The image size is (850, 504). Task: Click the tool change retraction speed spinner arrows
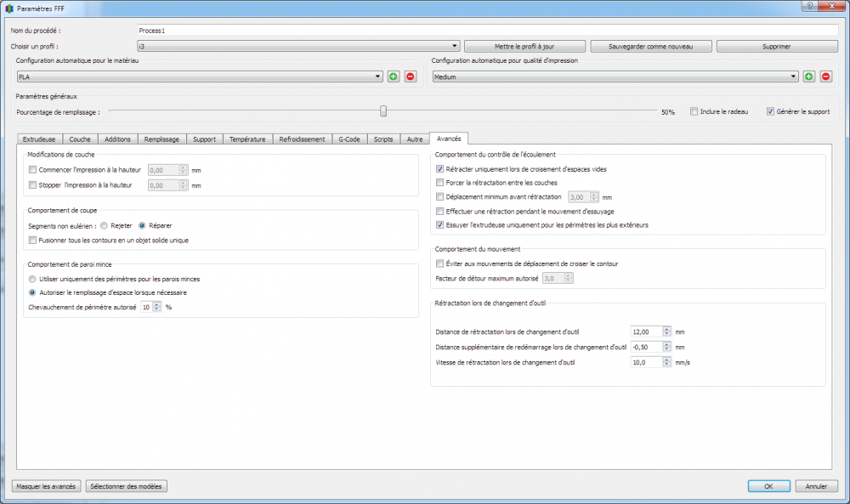point(666,362)
